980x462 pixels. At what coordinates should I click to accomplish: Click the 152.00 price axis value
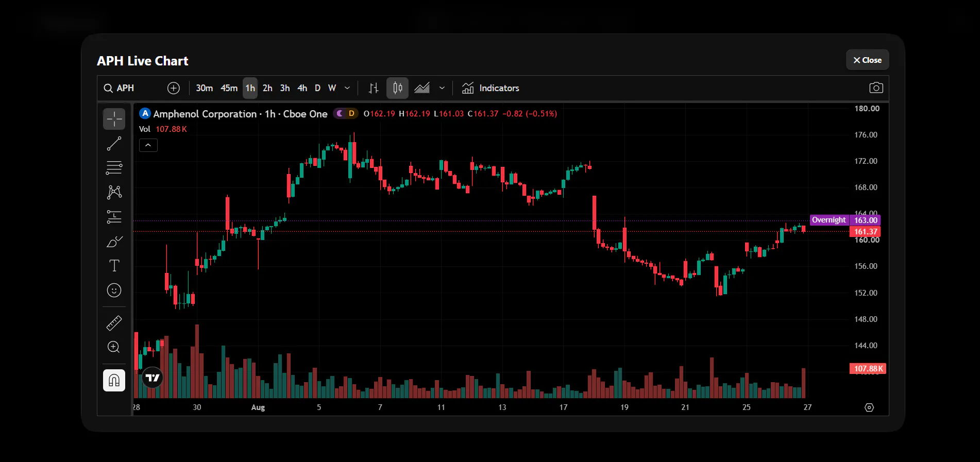click(866, 293)
